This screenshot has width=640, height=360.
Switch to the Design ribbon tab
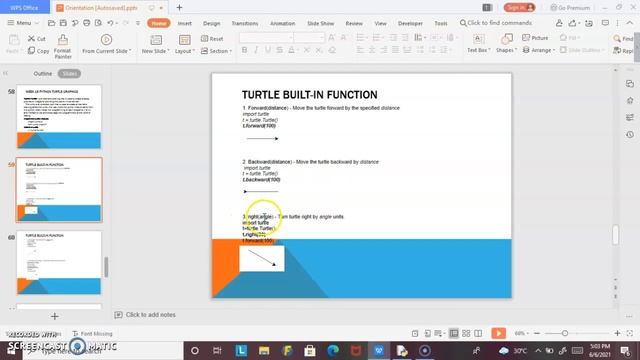(211, 23)
